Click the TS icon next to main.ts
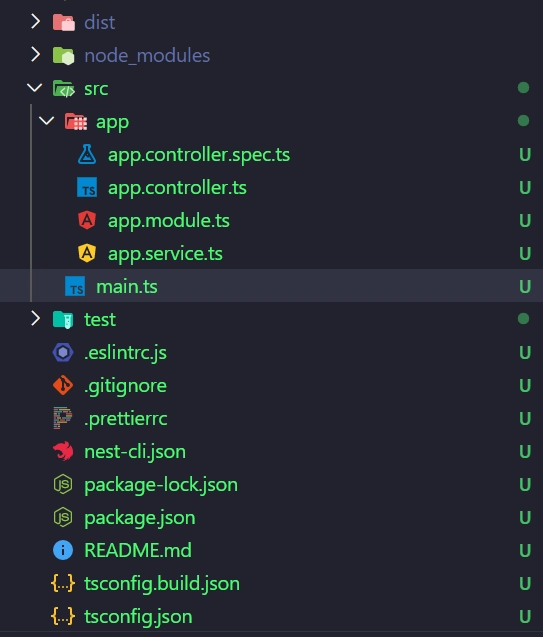543x637 pixels. coord(75,286)
